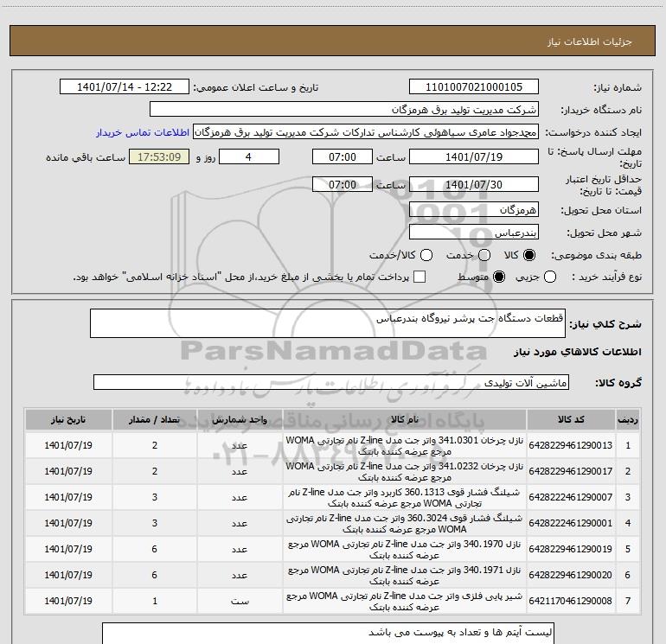Click the نام کالا column header
The image size is (666, 644).
pyautogui.click(x=405, y=419)
